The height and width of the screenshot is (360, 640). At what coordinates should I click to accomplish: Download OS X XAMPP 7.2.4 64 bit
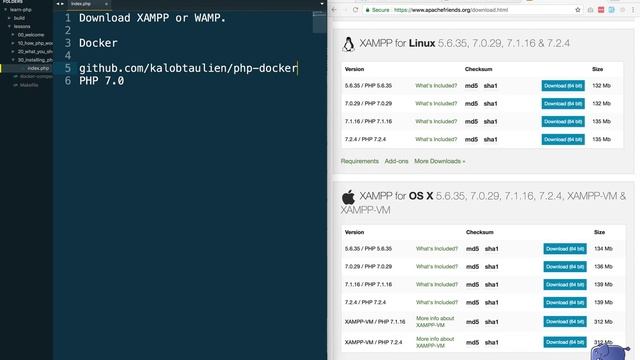click(x=565, y=303)
